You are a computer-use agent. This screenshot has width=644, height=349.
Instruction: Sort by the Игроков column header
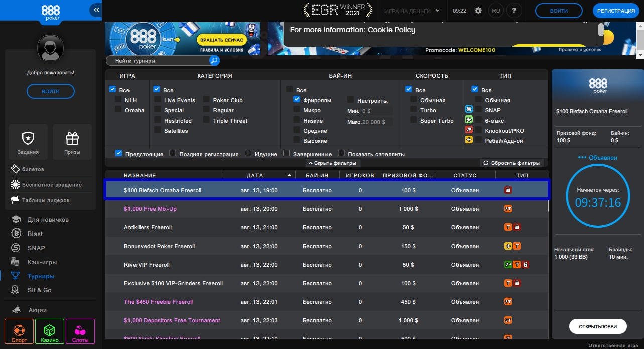360,175
